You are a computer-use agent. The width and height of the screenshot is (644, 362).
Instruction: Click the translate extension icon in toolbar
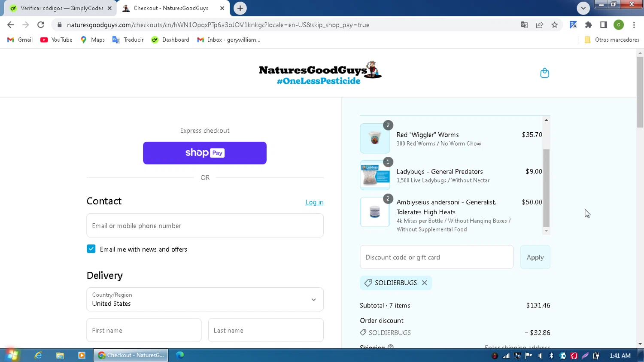tap(573, 25)
